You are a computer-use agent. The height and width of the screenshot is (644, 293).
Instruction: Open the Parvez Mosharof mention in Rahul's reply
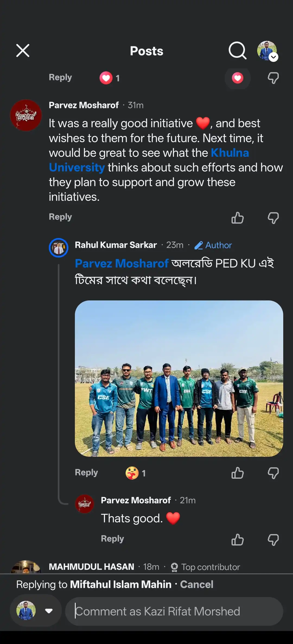[122, 263]
